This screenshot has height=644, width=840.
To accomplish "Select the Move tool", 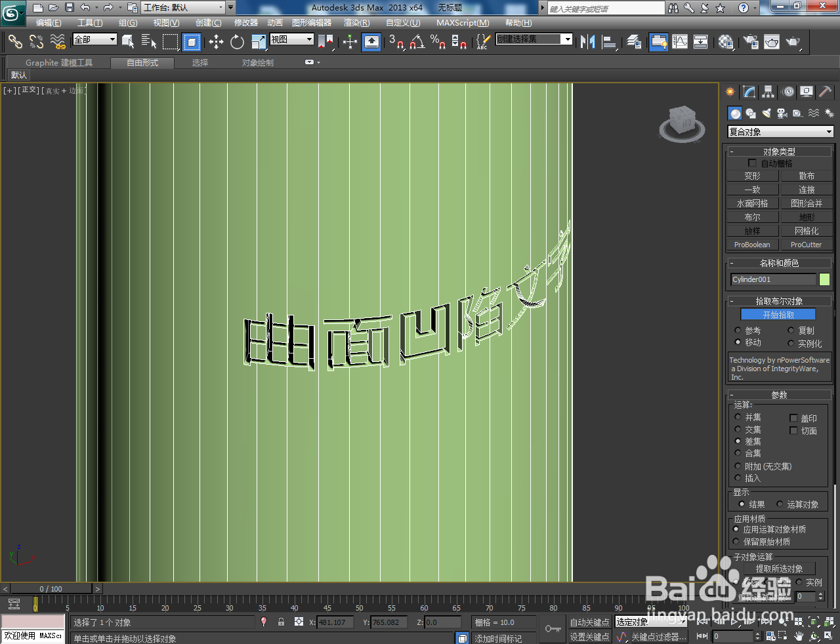I will point(216,42).
